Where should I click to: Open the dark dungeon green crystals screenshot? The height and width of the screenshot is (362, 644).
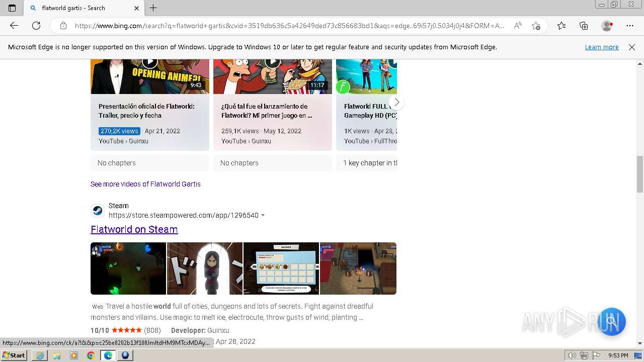(x=128, y=268)
